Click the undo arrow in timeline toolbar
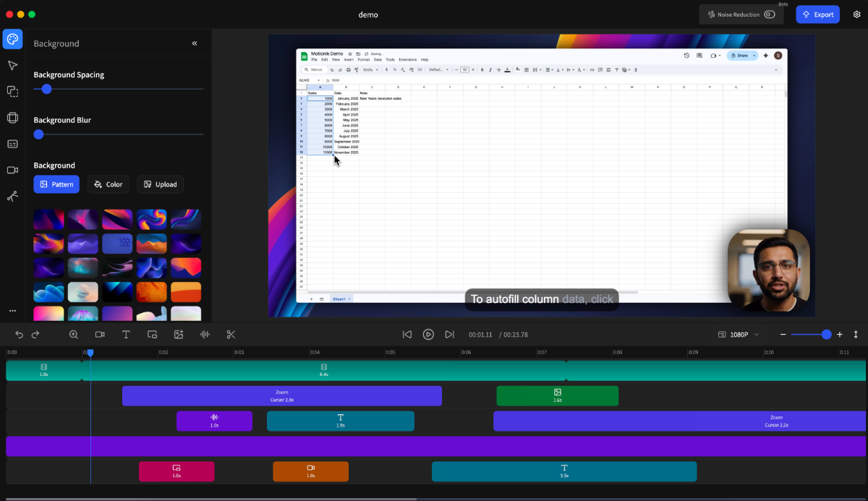Viewport: 868px width, 501px height. (x=19, y=334)
